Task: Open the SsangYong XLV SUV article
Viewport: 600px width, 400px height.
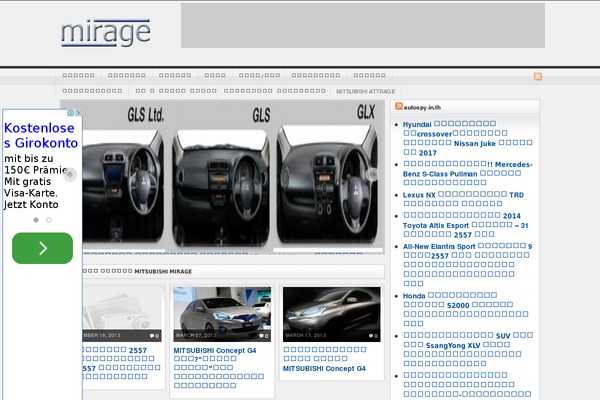Action: point(468,349)
